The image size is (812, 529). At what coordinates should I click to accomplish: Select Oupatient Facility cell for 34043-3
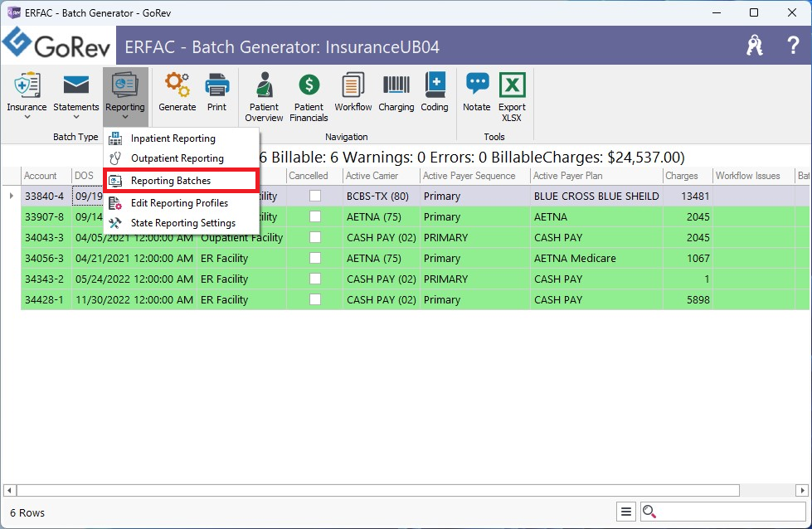click(242, 237)
